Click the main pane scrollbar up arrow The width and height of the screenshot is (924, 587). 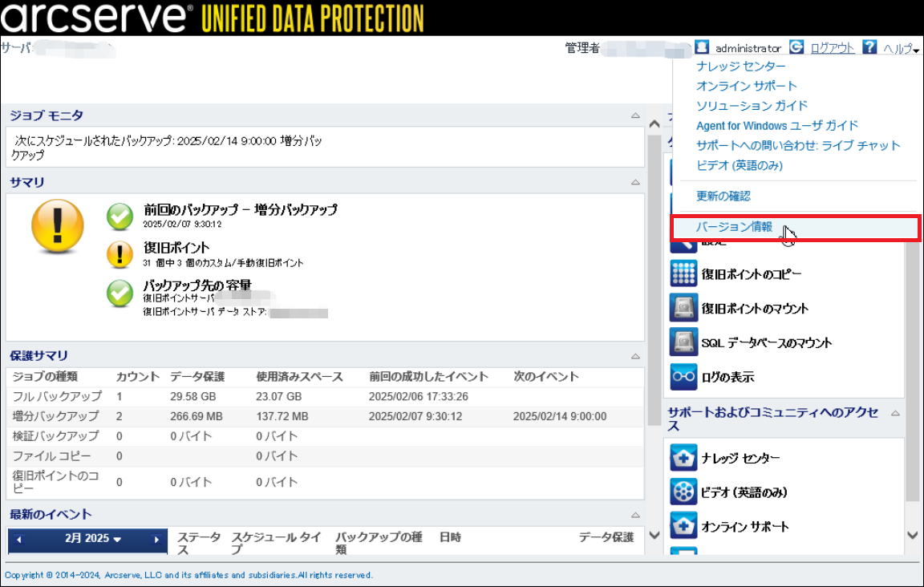[x=654, y=123]
